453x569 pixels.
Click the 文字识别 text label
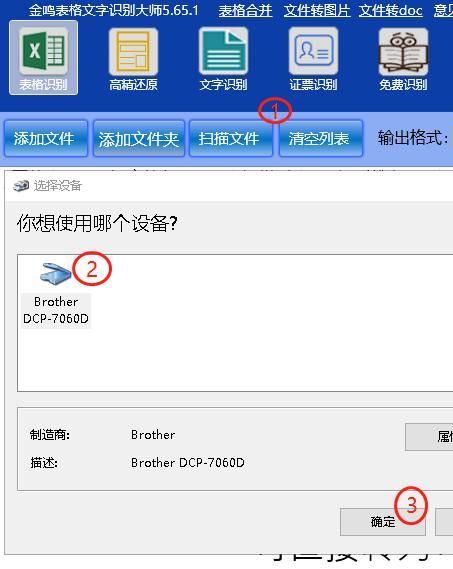[x=223, y=85]
